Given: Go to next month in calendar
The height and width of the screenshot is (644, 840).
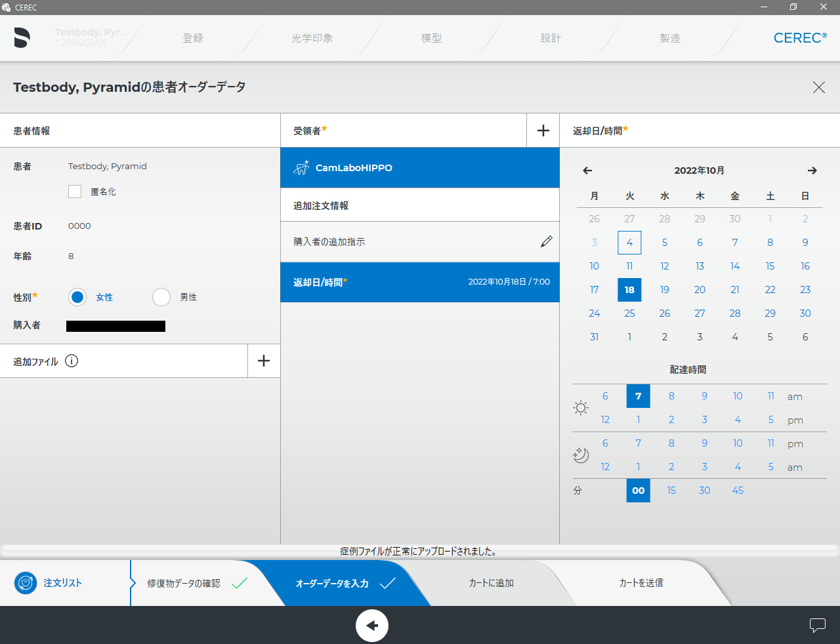Looking at the screenshot, I should pyautogui.click(x=812, y=171).
